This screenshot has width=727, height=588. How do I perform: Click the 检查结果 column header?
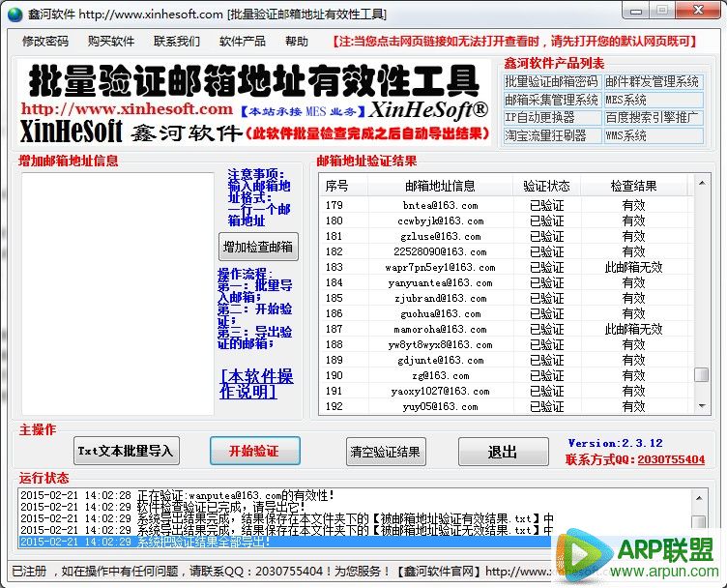633,186
